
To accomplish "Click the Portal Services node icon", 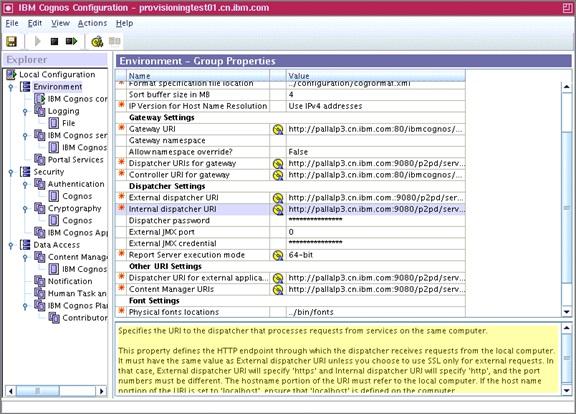I will tap(40, 159).
